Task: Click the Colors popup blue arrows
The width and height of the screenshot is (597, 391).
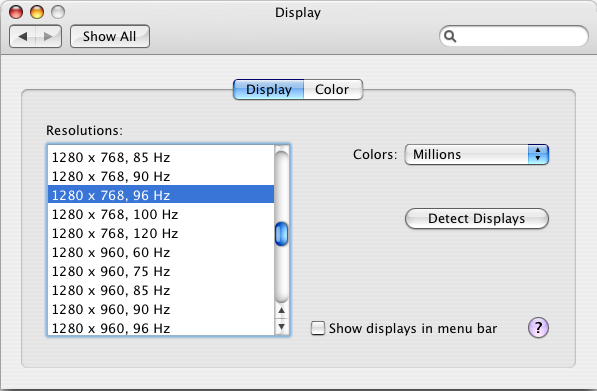Action: tap(538, 154)
